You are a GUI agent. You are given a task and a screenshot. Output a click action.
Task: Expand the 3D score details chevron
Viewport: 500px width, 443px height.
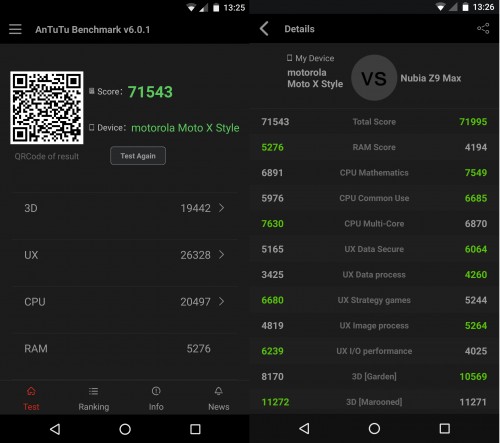[x=221, y=208]
